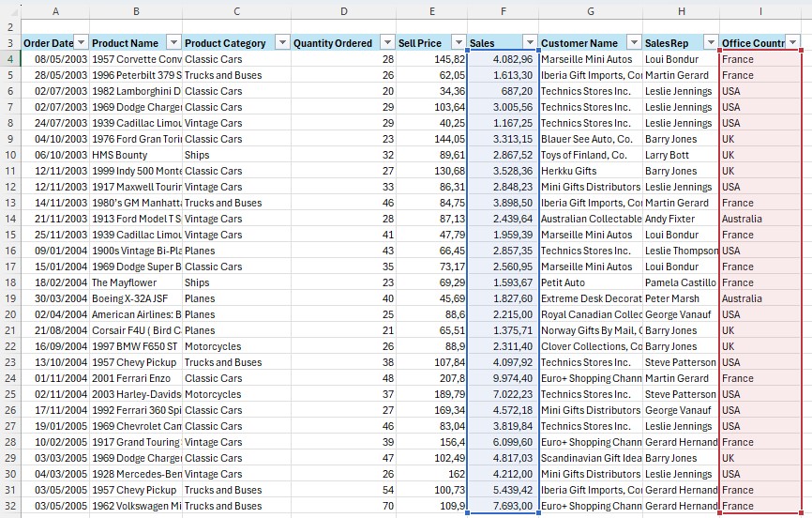Select column C header
The height and width of the screenshot is (518, 812).
pos(236,11)
